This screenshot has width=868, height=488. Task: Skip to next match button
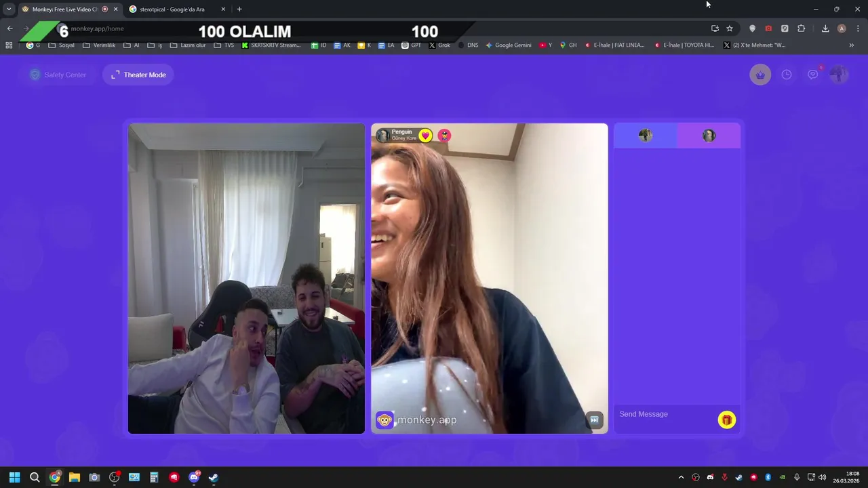click(594, 420)
